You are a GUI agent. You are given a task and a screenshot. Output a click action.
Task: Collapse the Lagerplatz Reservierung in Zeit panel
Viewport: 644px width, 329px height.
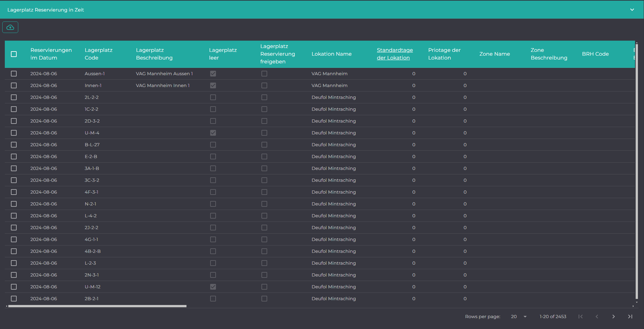[632, 10]
